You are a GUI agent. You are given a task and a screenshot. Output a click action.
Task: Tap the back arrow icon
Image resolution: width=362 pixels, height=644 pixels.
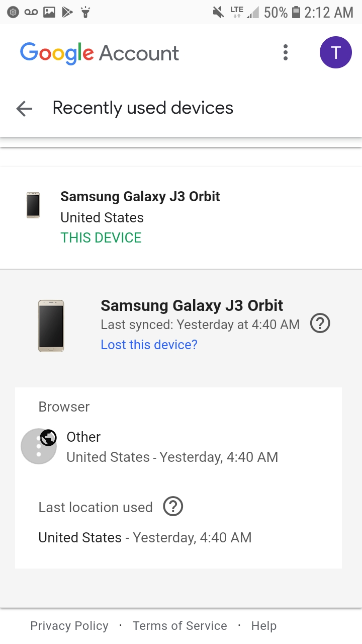(x=24, y=108)
